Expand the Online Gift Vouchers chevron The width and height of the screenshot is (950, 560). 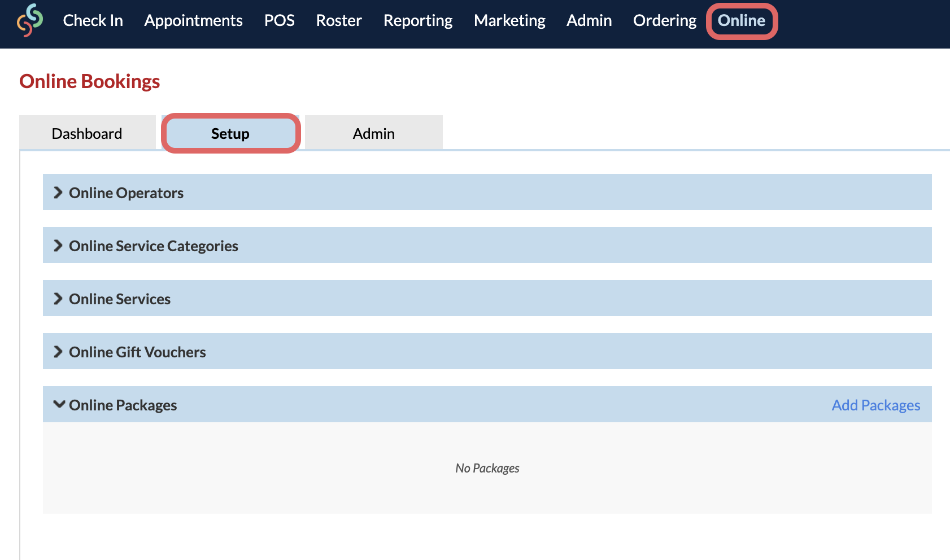[58, 352]
